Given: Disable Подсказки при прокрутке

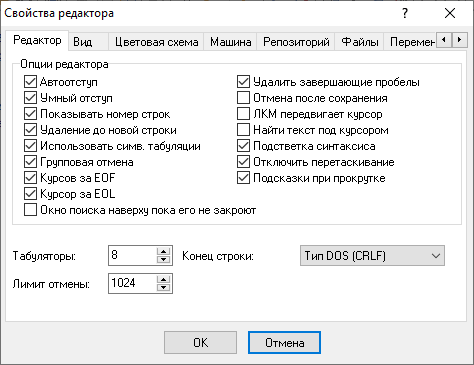Looking at the screenshot, I should coord(243,178).
